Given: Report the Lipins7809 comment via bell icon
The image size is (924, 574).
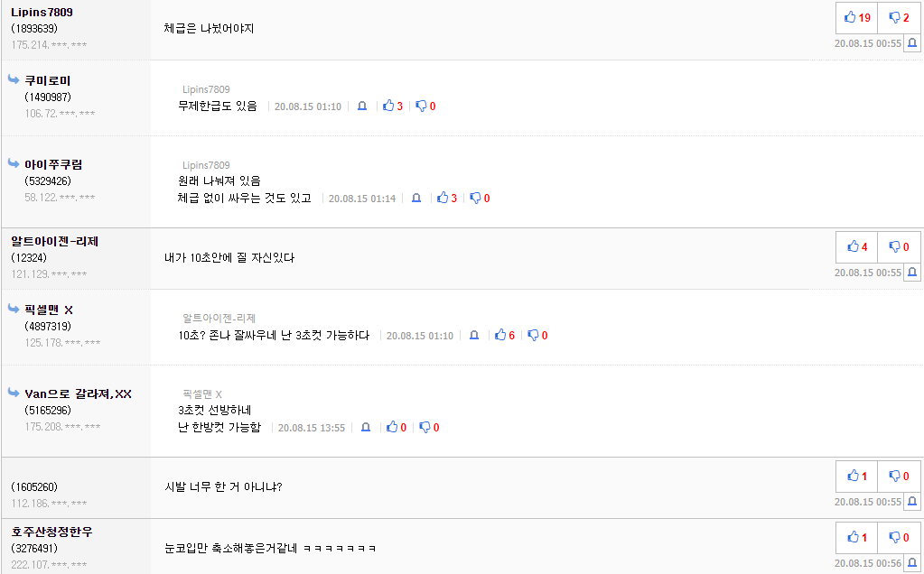Looking at the screenshot, I should coord(912,43).
